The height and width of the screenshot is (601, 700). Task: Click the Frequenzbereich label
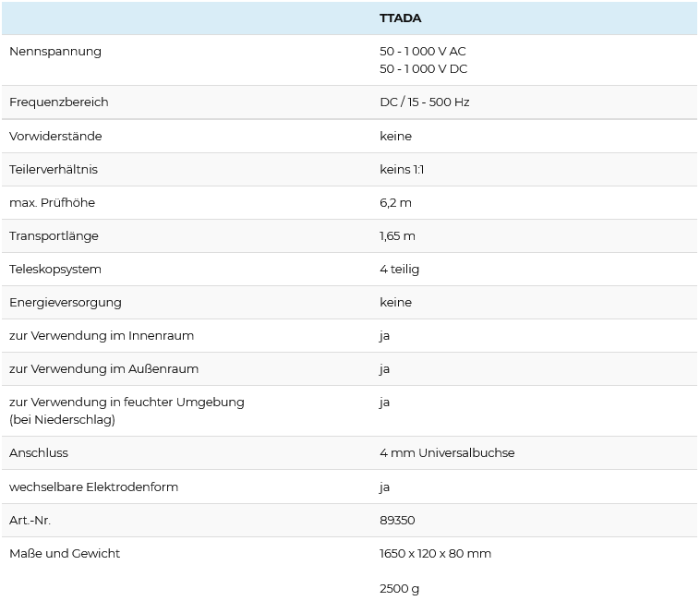point(59,102)
